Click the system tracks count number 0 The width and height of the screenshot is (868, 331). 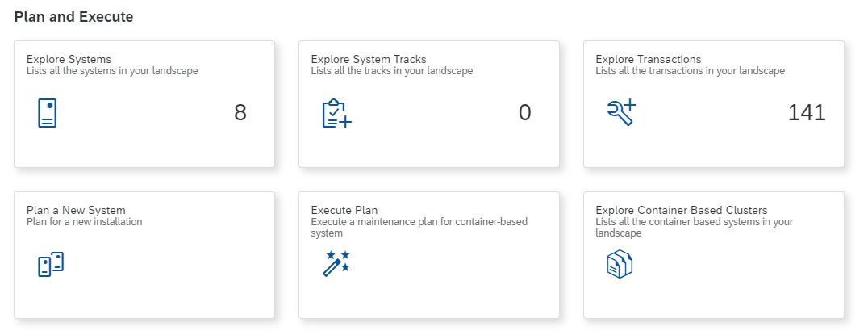click(x=525, y=113)
